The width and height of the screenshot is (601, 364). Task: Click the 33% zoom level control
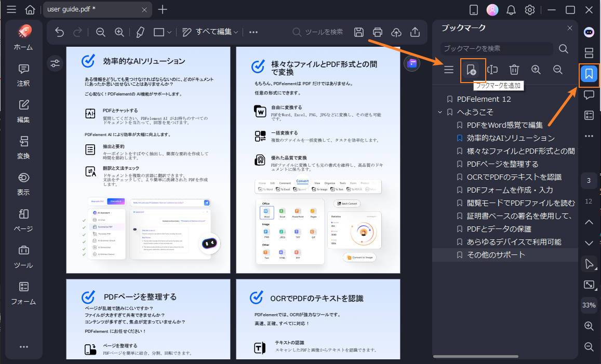tap(589, 305)
